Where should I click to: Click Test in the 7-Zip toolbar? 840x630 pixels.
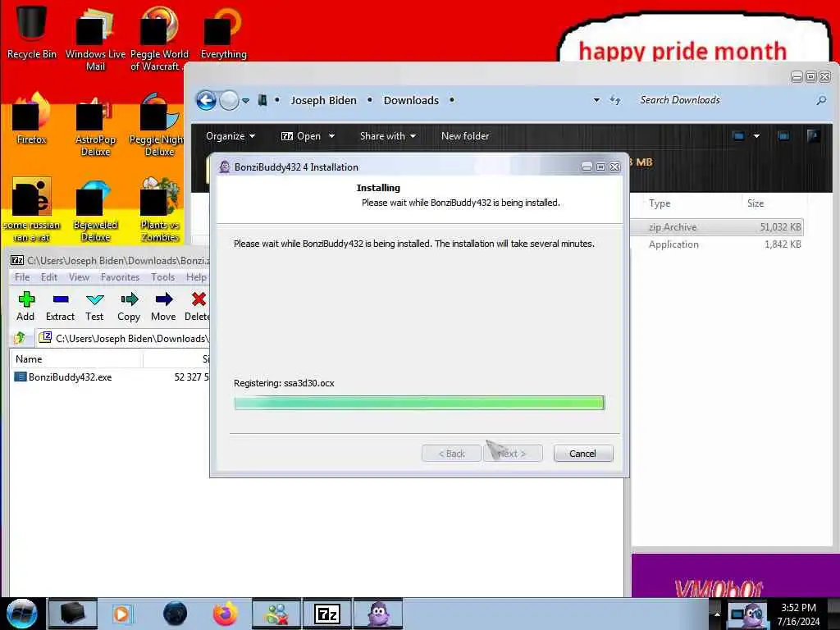point(94,306)
